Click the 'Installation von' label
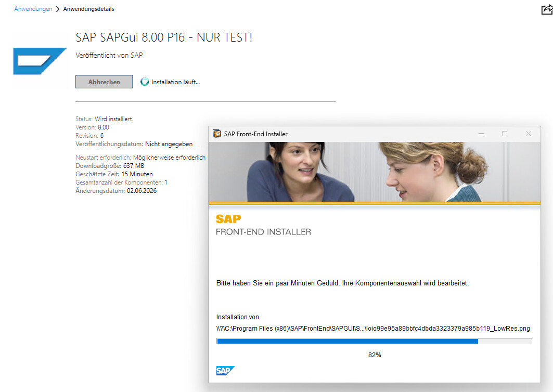 coord(238,317)
